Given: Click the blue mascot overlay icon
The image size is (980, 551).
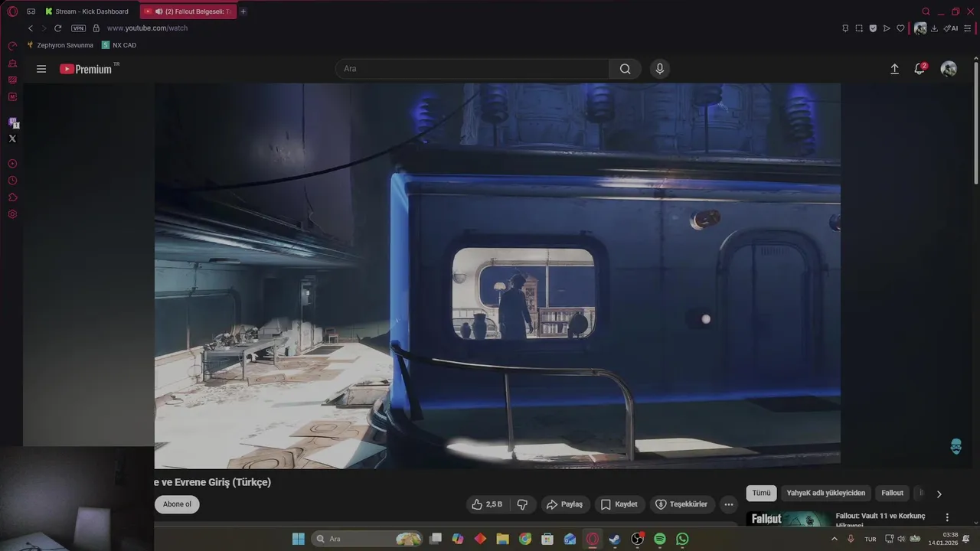Looking at the screenshot, I should point(955,446).
